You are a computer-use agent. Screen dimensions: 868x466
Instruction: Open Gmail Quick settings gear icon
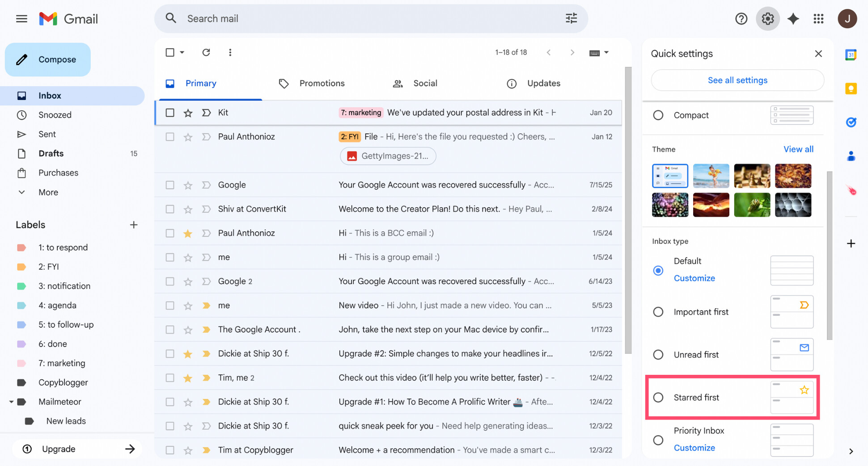point(767,18)
